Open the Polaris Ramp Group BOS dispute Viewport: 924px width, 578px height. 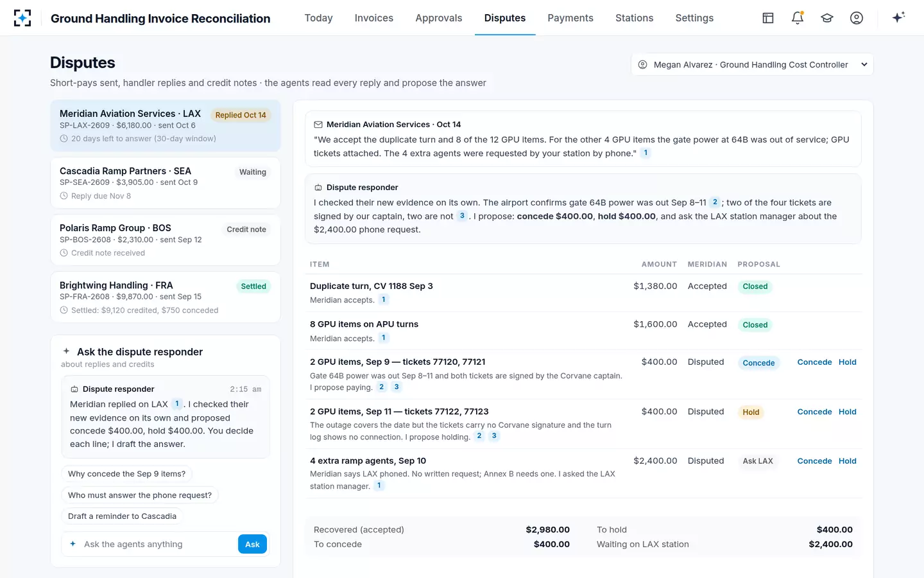tap(166, 240)
